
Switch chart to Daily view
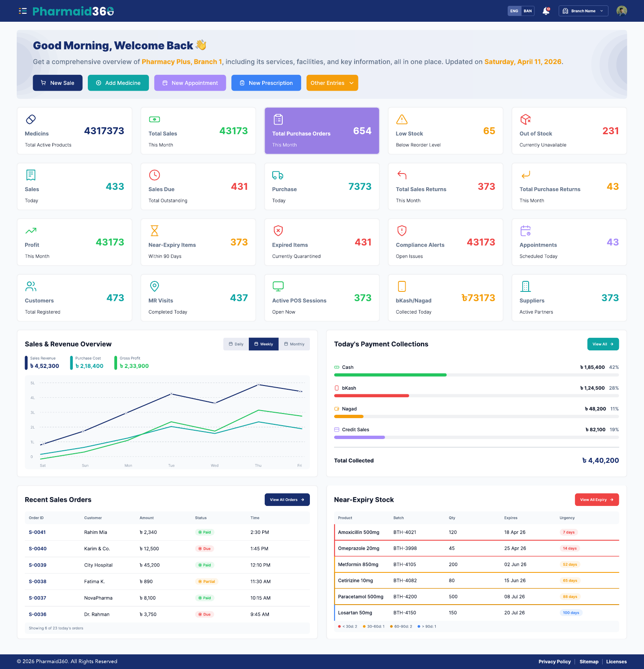236,344
